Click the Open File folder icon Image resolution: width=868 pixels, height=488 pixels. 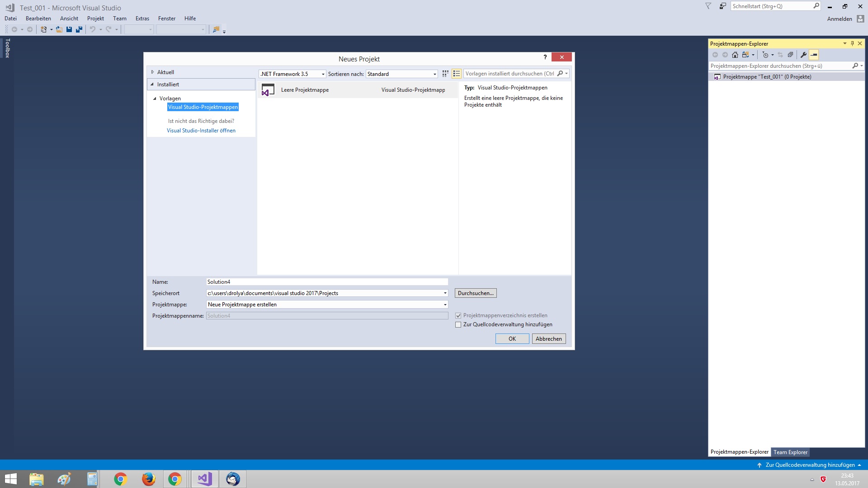[59, 29]
